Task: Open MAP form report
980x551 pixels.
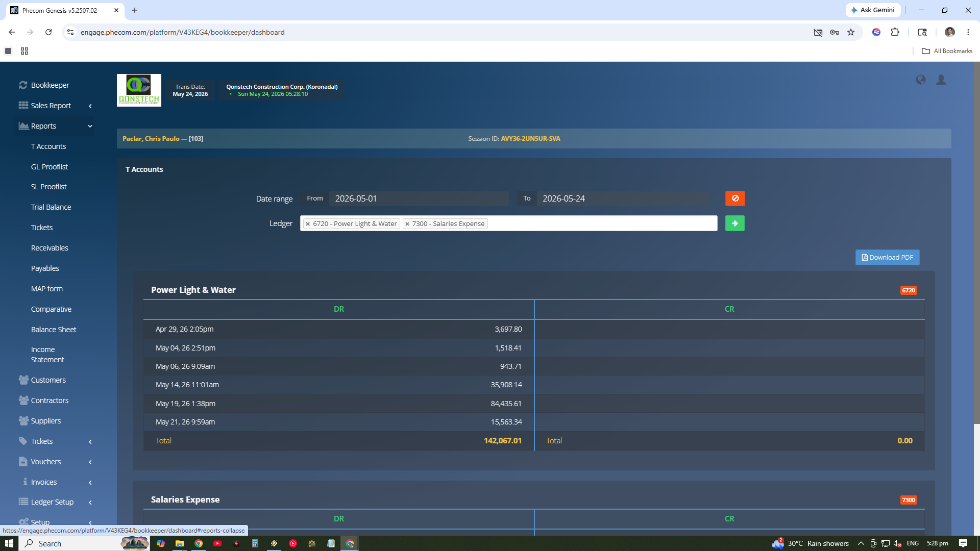Action: tap(47, 289)
